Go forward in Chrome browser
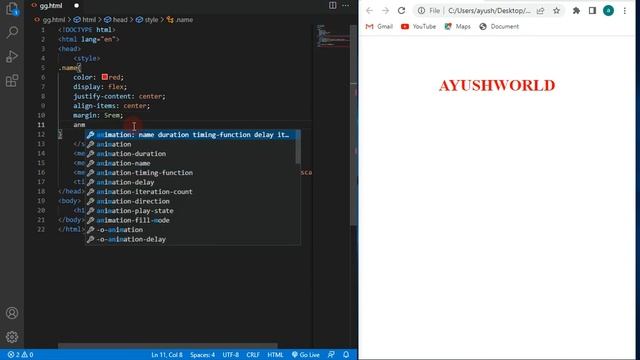The width and height of the screenshot is (640, 360). 385,11
